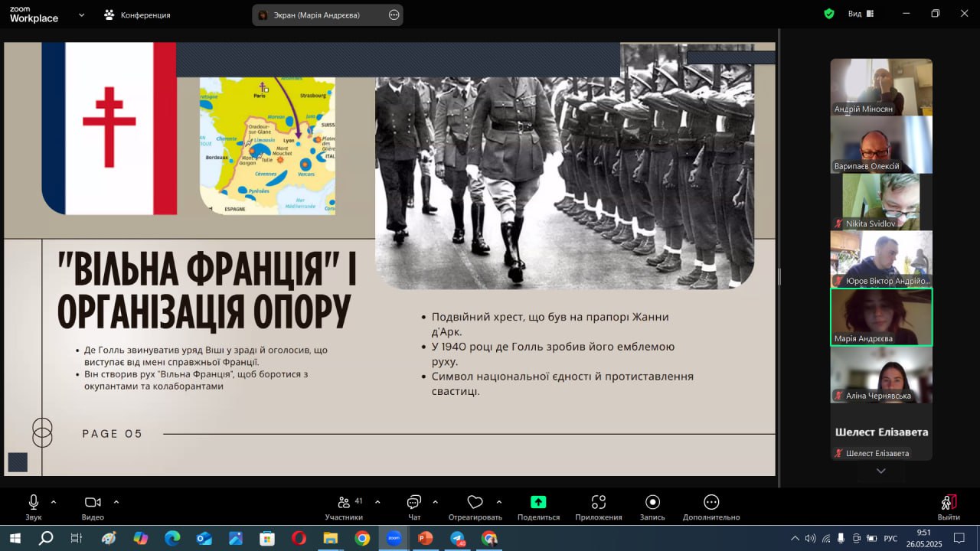Select Аліна Чернявська's video thumbnail
Image resolution: width=980 pixels, height=551 pixels.
[x=881, y=374]
